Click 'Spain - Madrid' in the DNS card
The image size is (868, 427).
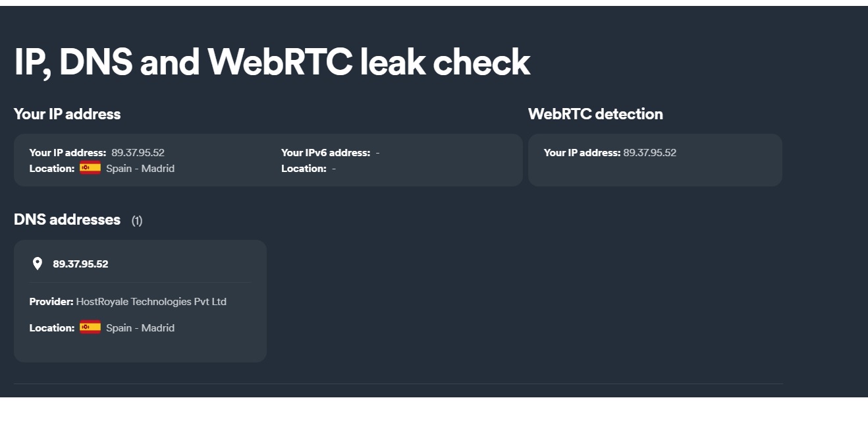[140, 327]
